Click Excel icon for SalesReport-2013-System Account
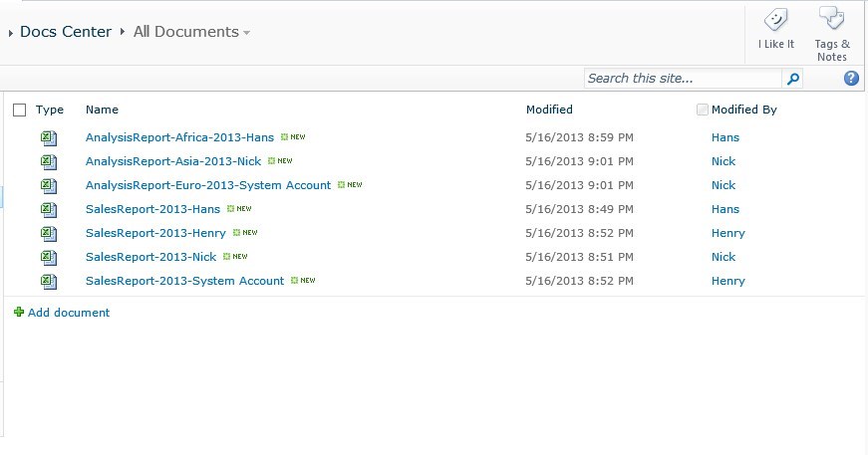Image resolution: width=868 pixels, height=455 pixels. 49,281
